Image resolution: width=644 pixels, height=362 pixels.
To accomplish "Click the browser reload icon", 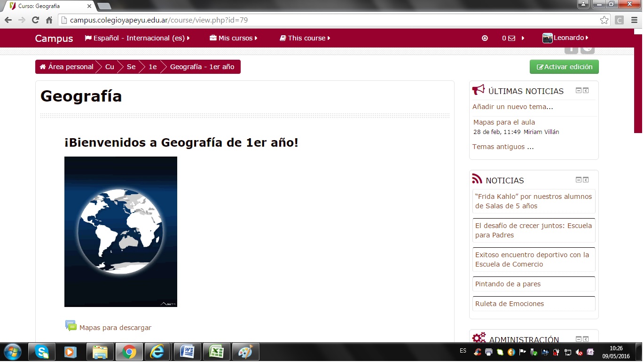I will coord(35,20).
